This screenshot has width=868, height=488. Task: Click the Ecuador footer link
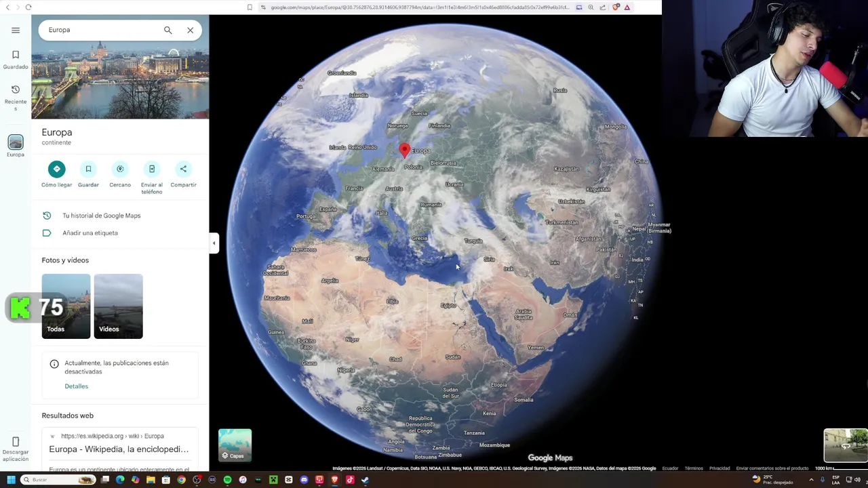click(670, 468)
